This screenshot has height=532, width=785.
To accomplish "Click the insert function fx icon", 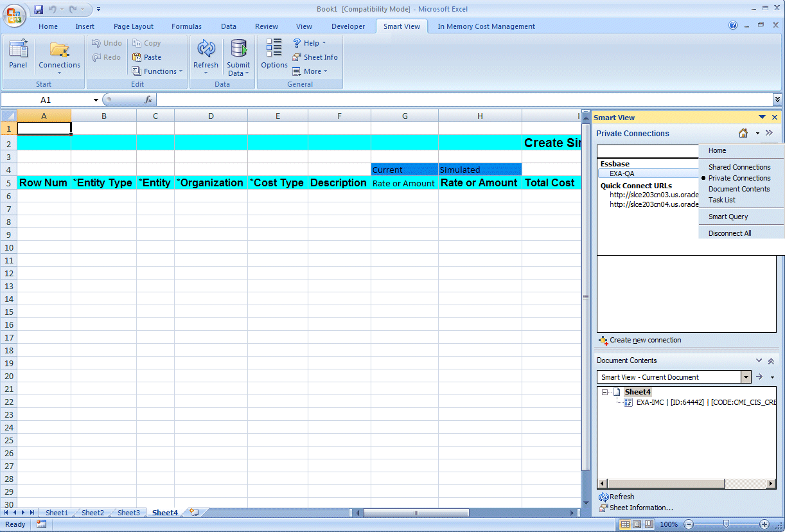I will (x=148, y=100).
